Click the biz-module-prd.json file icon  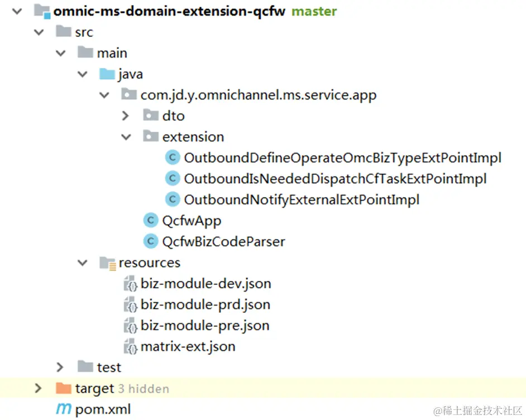click(131, 304)
